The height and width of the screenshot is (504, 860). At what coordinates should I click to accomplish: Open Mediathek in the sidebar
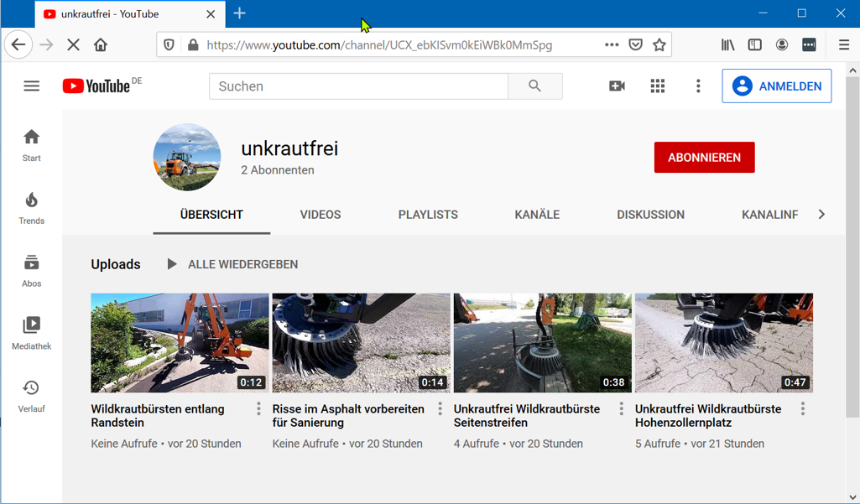[31, 333]
